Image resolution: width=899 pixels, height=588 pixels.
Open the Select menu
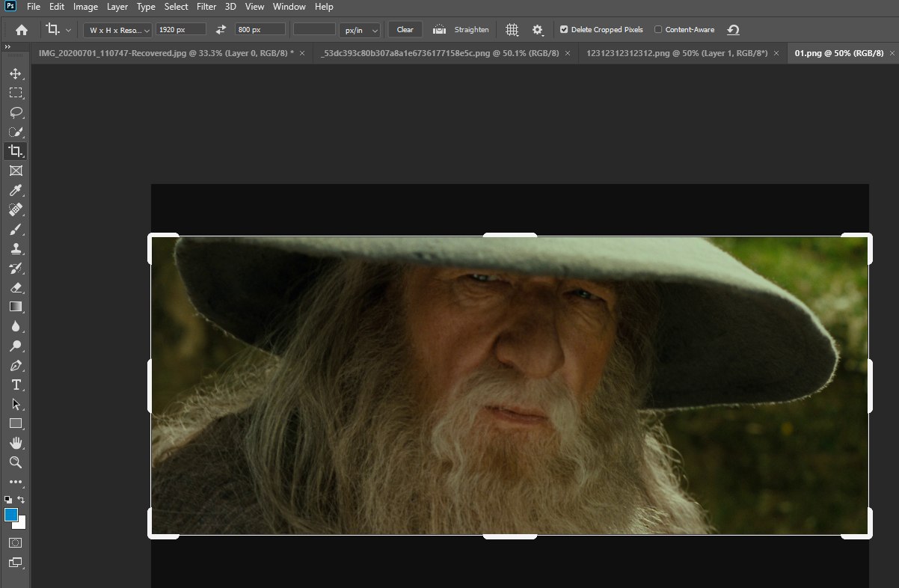coord(177,7)
